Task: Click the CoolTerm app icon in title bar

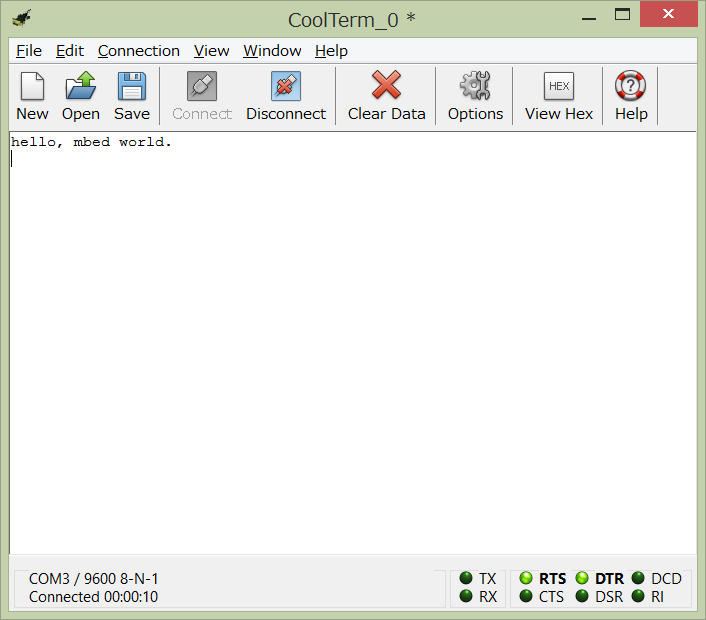Action: [22, 18]
